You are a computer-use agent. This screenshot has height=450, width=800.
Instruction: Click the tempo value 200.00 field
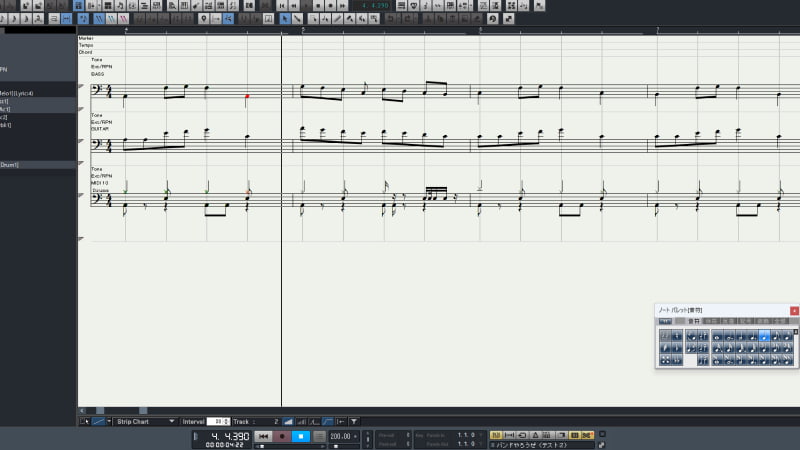pyautogui.click(x=341, y=436)
